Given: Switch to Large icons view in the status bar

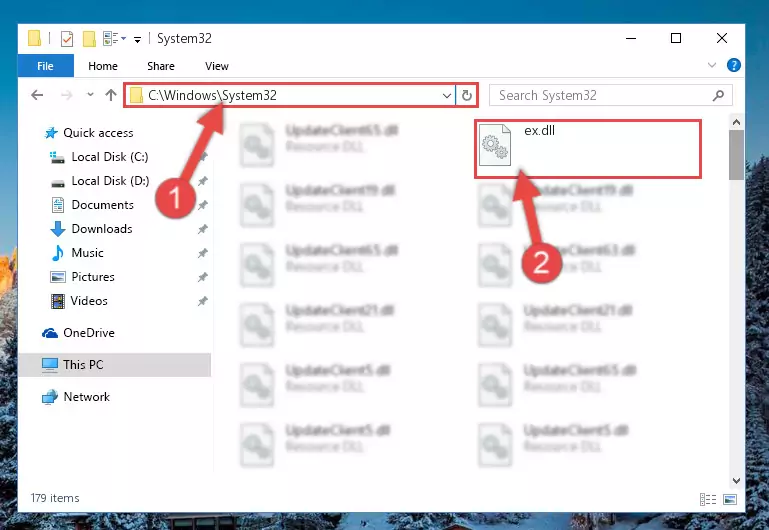Looking at the screenshot, I should [730, 499].
